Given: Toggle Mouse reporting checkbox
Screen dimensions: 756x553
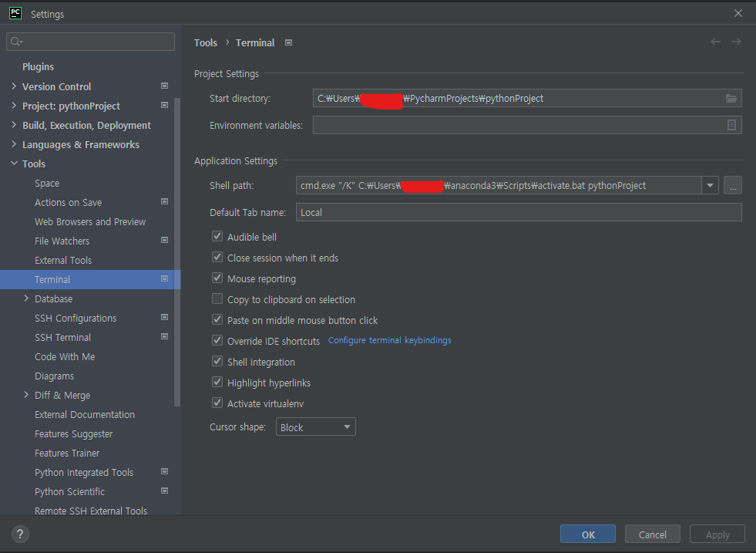Looking at the screenshot, I should click(217, 278).
